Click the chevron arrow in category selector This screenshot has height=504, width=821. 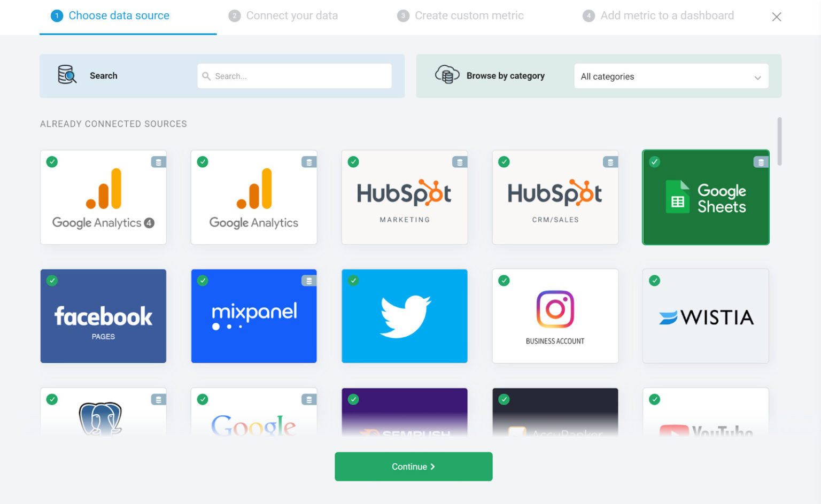[757, 77]
